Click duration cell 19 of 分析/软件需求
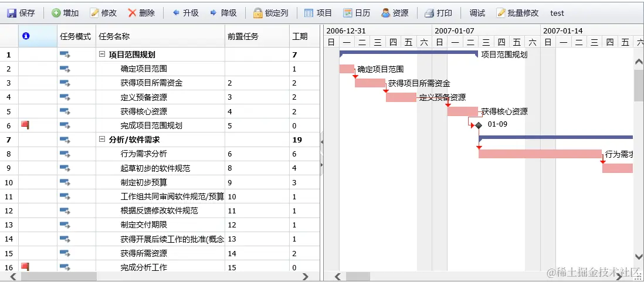The width and height of the screenshot is (644, 282). click(x=304, y=140)
